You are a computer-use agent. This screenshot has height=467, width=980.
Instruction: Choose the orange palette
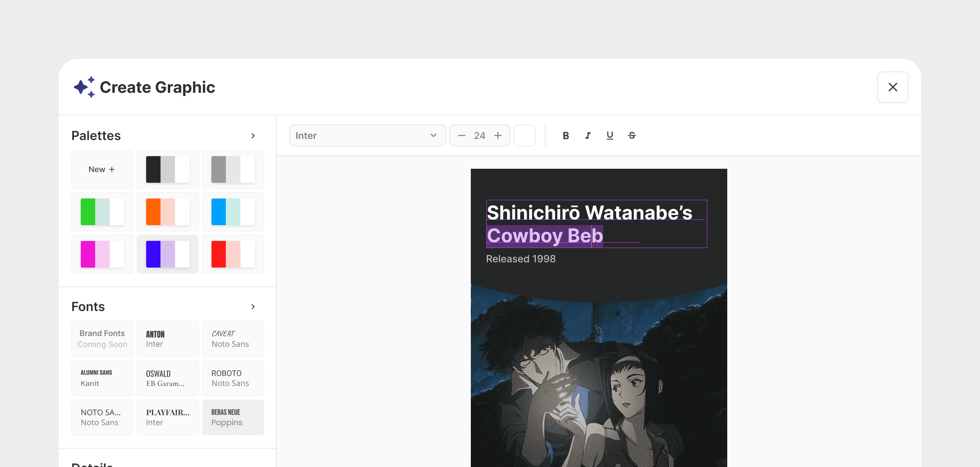[x=167, y=212]
